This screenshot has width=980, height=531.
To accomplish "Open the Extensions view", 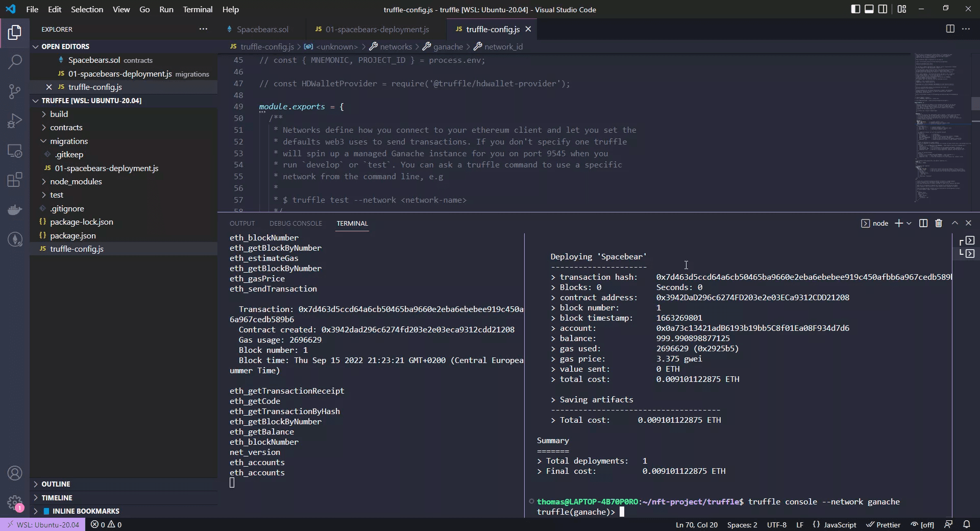I will (15, 180).
